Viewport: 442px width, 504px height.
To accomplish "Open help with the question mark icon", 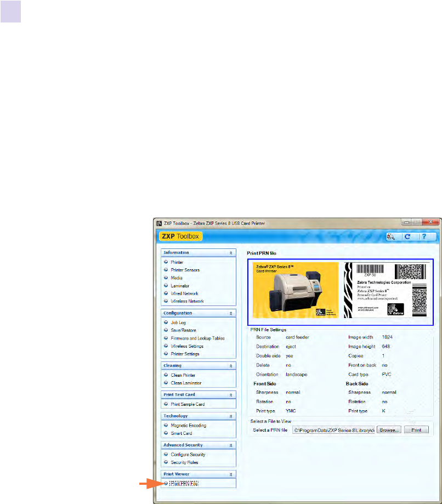I will click(424, 236).
